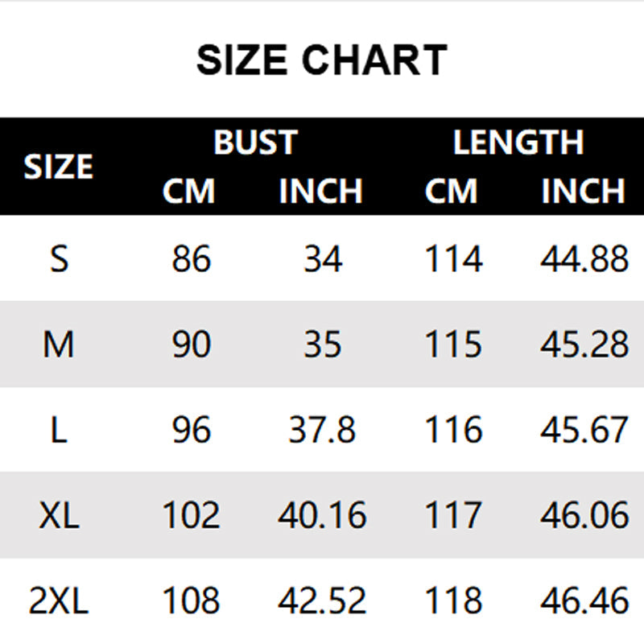This screenshot has width=644, height=644.
Task: Select the CM subheader under BUST
Action: coord(188,191)
